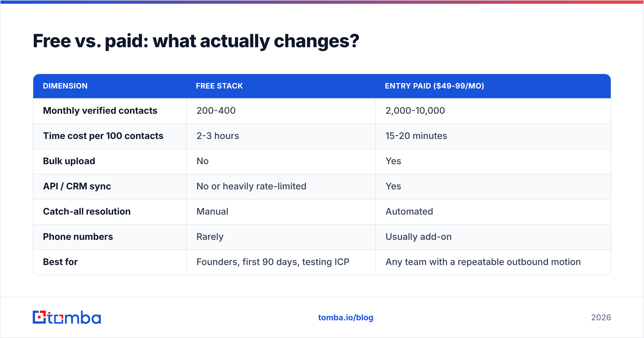Click the 'Bulk upload' row label
The image size is (644, 338).
click(x=69, y=161)
